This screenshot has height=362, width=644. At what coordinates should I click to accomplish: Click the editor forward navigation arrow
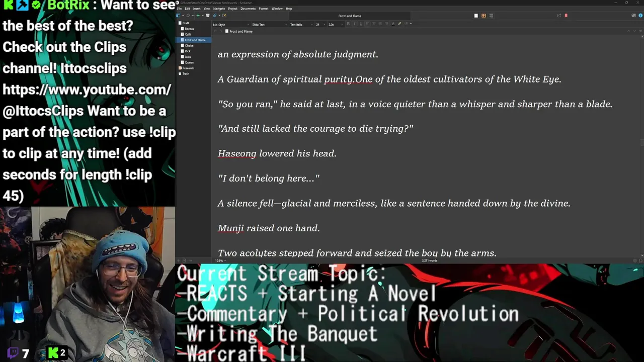pos(221,31)
